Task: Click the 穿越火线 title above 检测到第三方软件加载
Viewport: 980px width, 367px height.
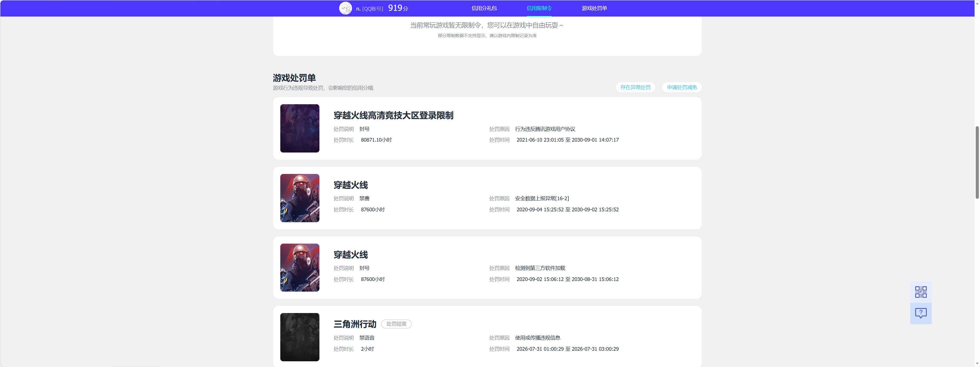Action: [351, 254]
